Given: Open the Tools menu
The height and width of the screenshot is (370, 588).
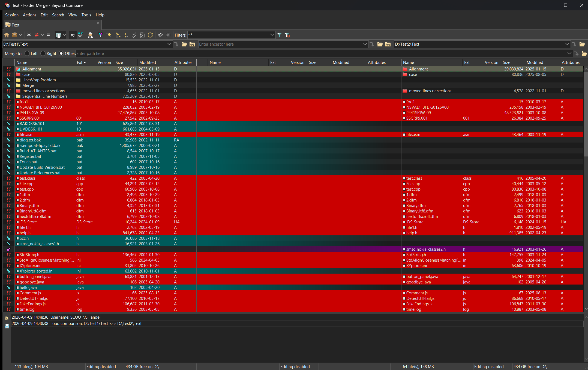Looking at the screenshot, I should pos(86,15).
